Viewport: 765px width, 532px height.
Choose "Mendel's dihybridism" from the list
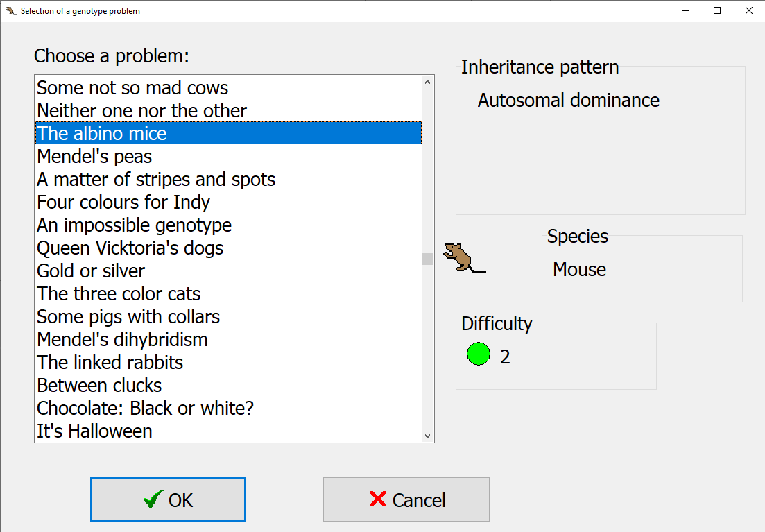pos(123,340)
